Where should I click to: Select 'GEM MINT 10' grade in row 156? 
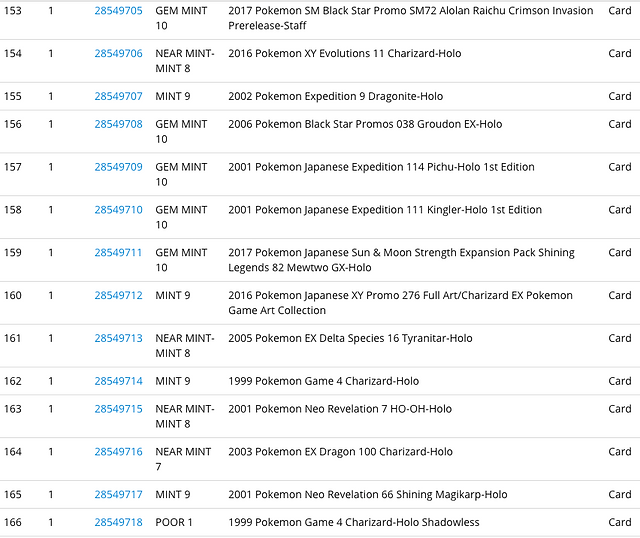181,131
